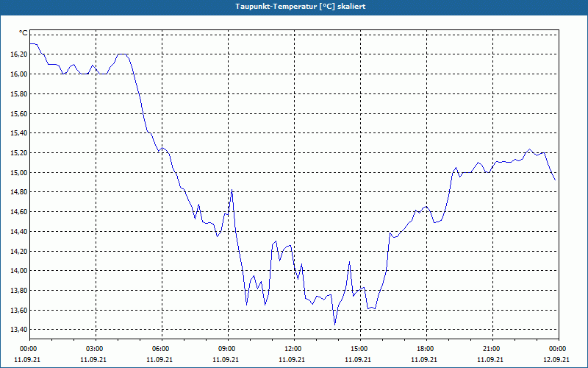Click the 15,00 y-axis label
588x368 pixels.
(x=18, y=173)
